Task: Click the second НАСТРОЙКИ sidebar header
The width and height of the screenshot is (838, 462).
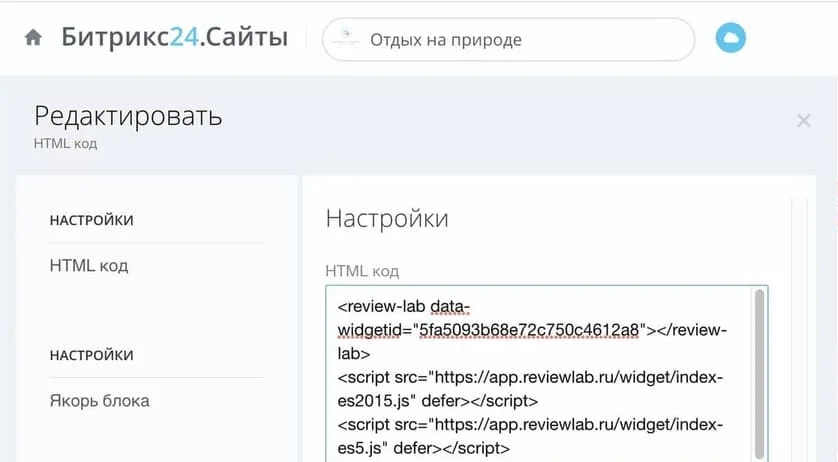Action: coord(91,355)
